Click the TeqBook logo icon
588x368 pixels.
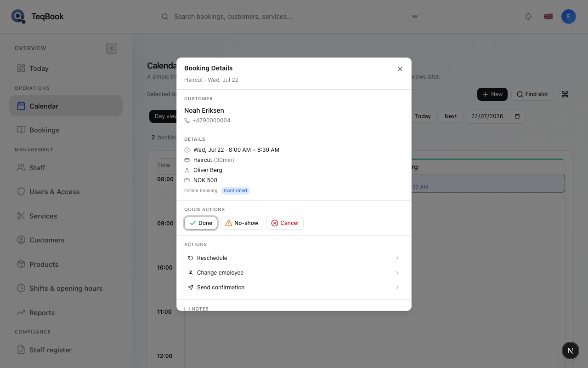(x=18, y=17)
